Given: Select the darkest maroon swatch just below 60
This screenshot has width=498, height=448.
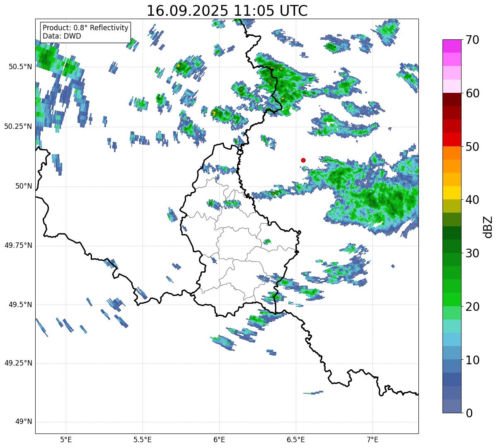Looking at the screenshot, I should [x=452, y=99].
